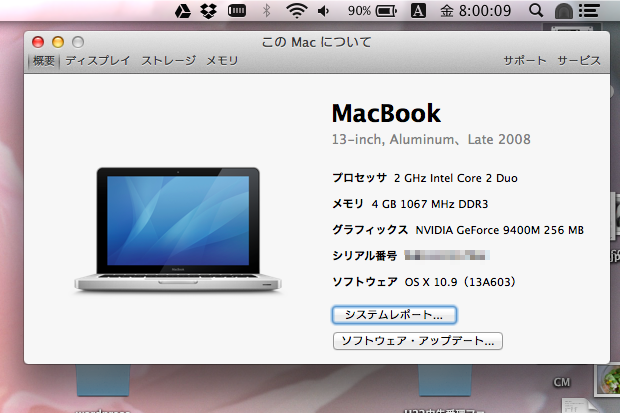Click the MacBook model name heading
Image resolution: width=620 pixels, height=413 pixels.
[386, 114]
